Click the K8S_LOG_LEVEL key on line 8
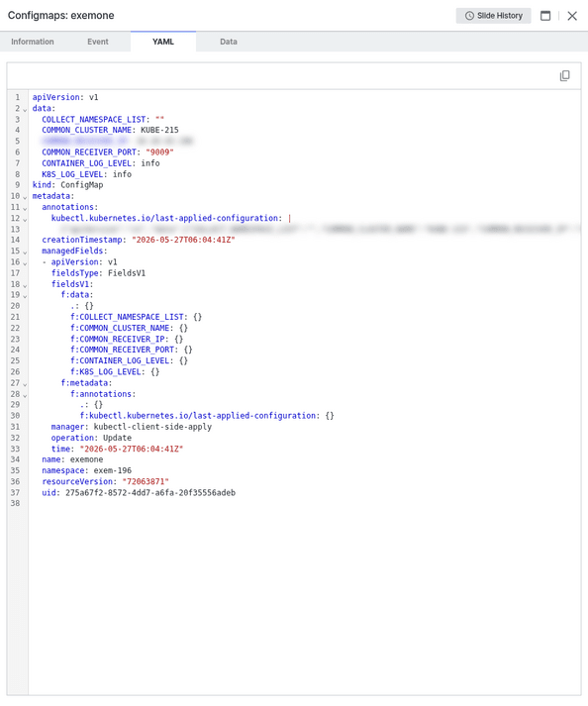The height and width of the screenshot is (706, 588). [72, 174]
